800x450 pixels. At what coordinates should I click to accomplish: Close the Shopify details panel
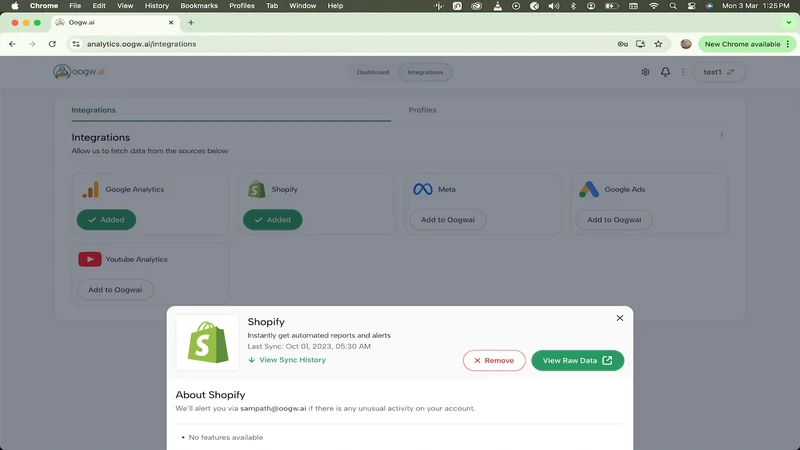[620, 318]
